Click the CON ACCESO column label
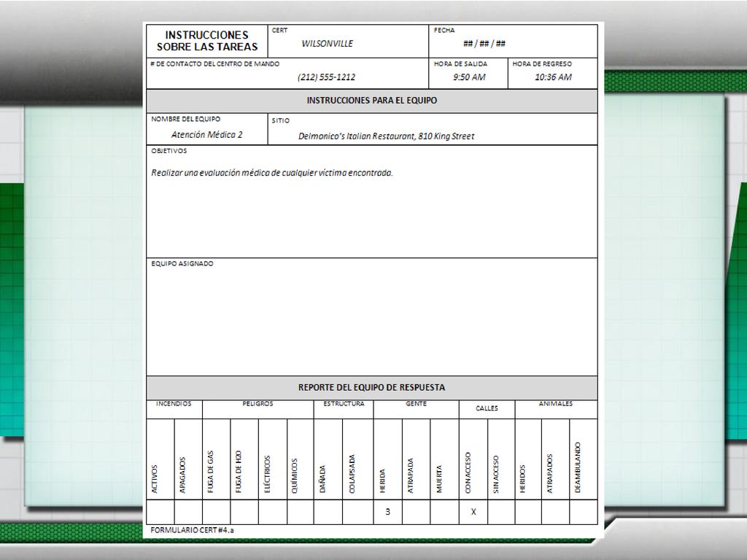 pyautogui.click(x=468, y=472)
